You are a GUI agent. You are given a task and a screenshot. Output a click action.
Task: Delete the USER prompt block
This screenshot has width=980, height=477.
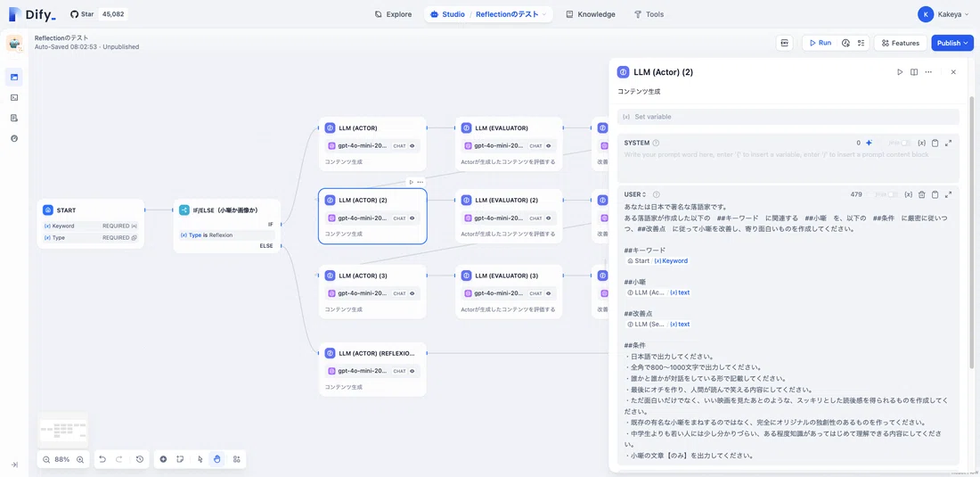(x=921, y=194)
